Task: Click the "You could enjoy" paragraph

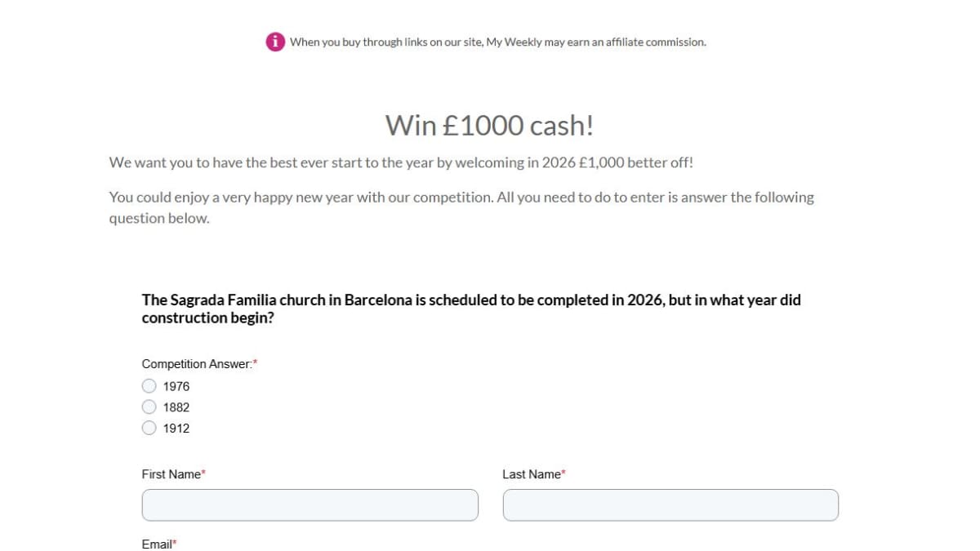Action: point(461,207)
